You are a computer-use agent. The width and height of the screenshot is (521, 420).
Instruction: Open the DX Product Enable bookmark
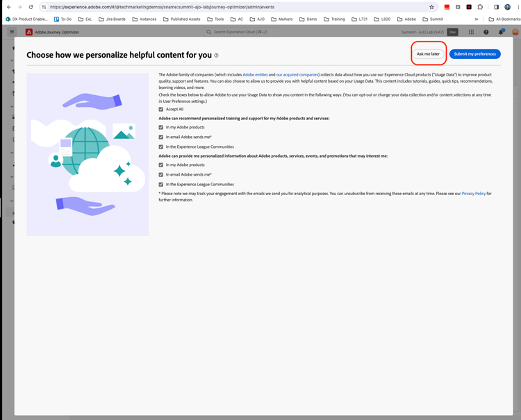click(26, 19)
